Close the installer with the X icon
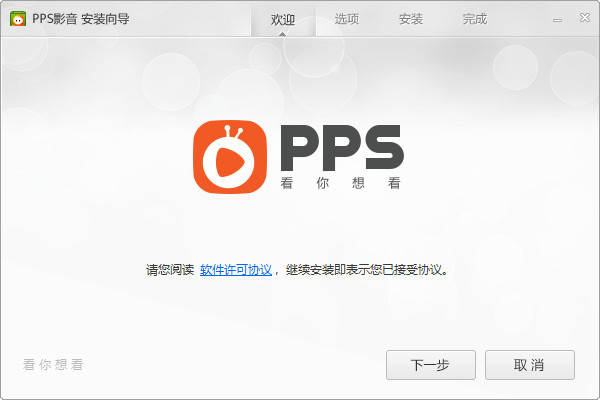Image resolution: width=600 pixels, height=400 pixels. (585, 18)
